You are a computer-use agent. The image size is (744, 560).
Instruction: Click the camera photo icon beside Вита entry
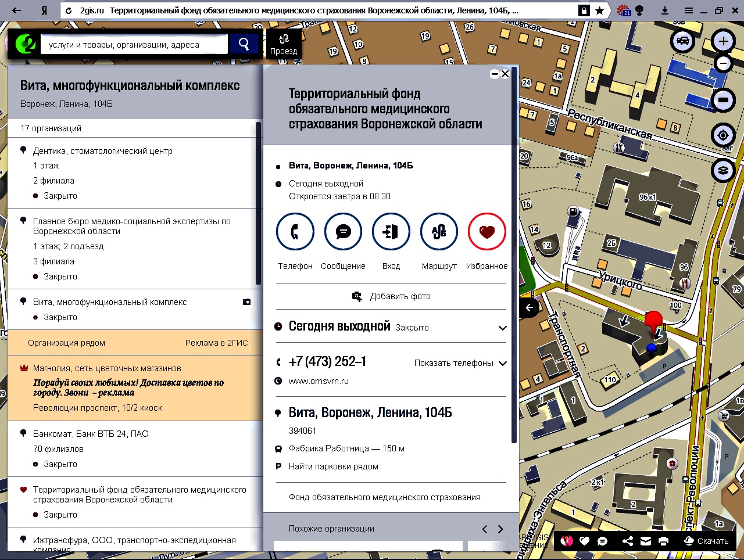coord(247,302)
